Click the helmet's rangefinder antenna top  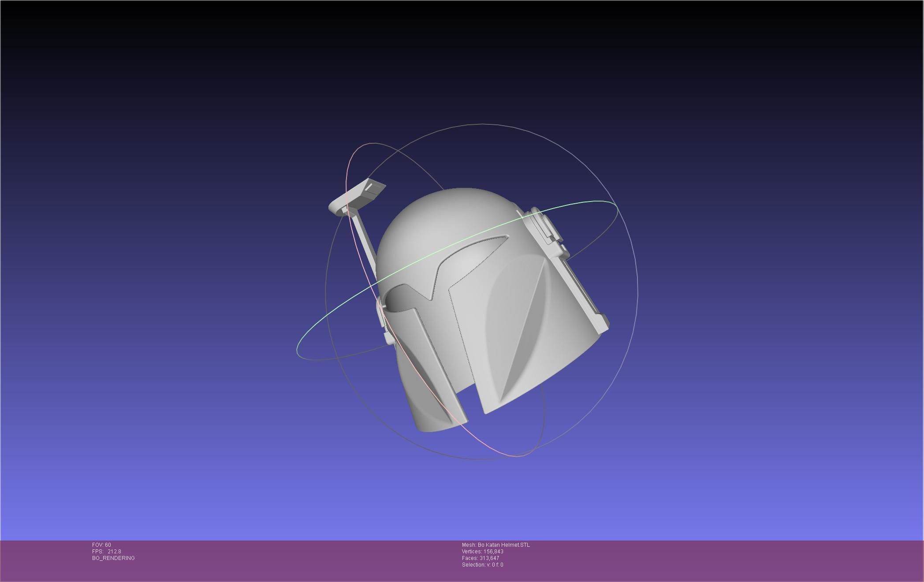pyautogui.click(x=357, y=198)
